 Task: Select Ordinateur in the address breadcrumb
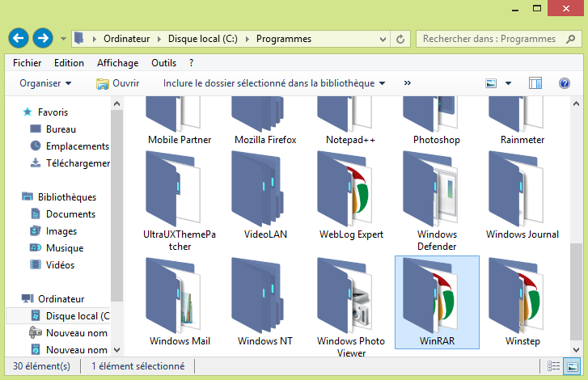(x=126, y=39)
